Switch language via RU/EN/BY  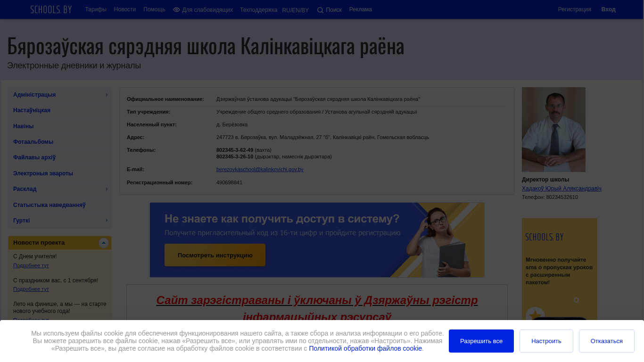(x=296, y=10)
